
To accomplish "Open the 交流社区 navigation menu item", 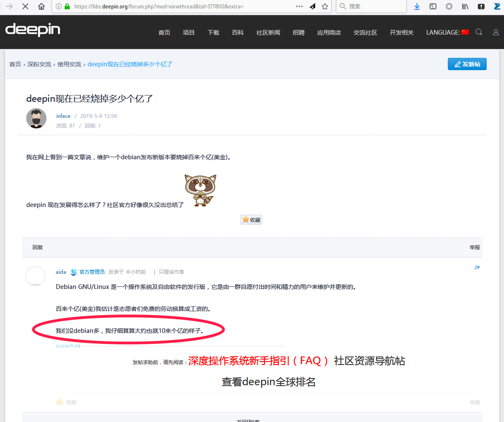I will (365, 33).
